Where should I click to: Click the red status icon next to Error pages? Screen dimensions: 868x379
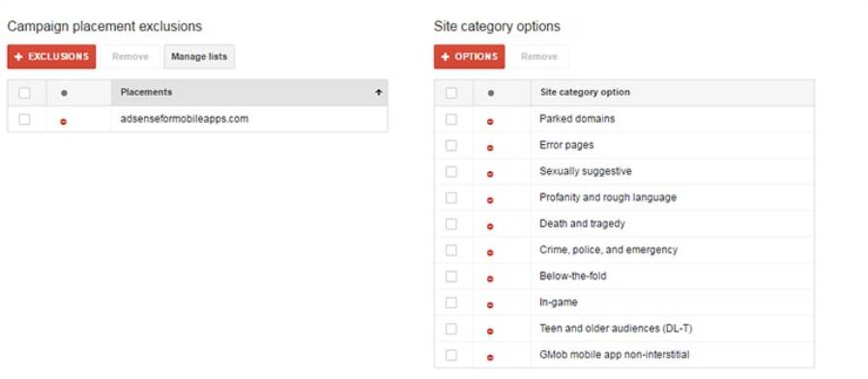click(x=490, y=147)
